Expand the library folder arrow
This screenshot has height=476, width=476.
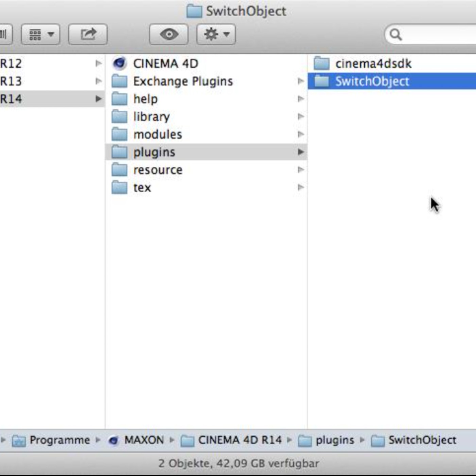(x=301, y=116)
